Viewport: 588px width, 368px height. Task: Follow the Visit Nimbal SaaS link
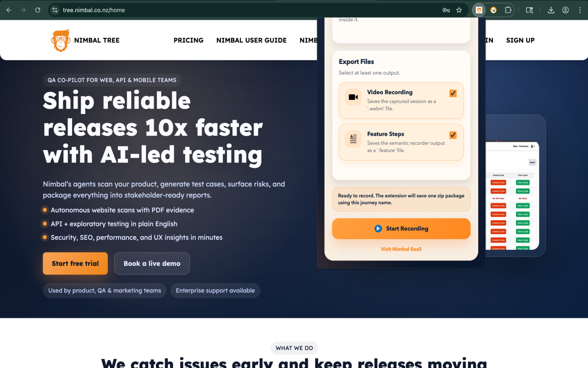tap(401, 249)
